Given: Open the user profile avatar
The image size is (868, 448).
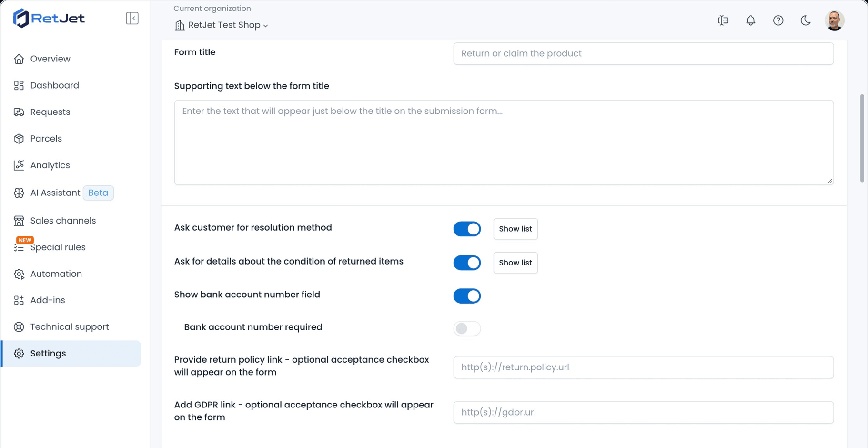Looking at the screenshot, I should tap(834, 20).
